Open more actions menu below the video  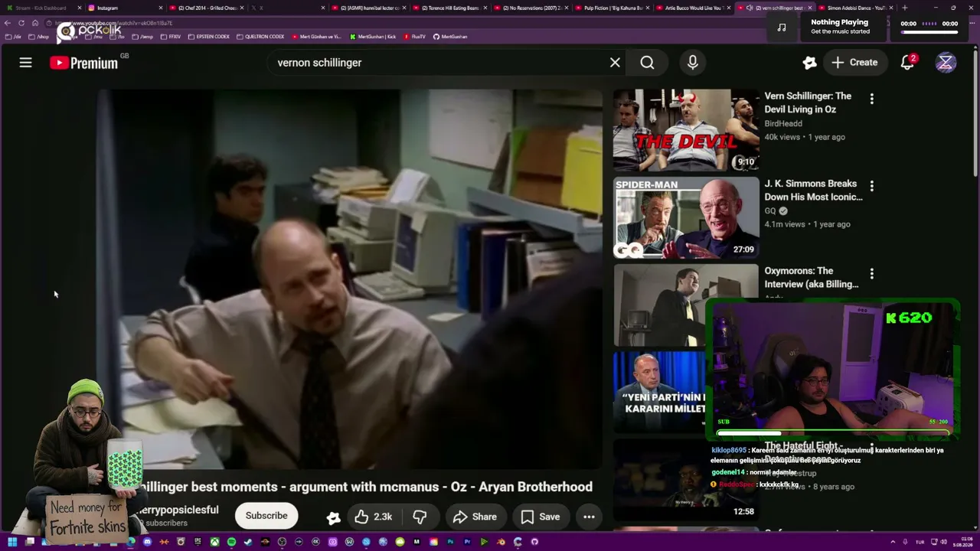589,517
